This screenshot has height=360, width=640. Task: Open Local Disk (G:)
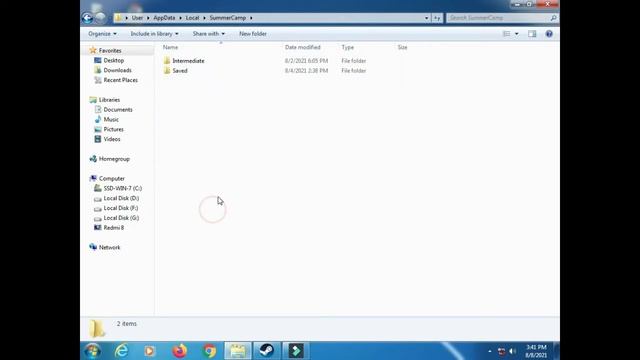121,218
